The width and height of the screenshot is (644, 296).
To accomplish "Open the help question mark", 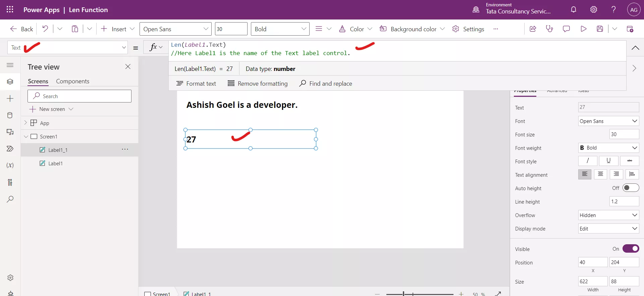I will tap(613, 9).
